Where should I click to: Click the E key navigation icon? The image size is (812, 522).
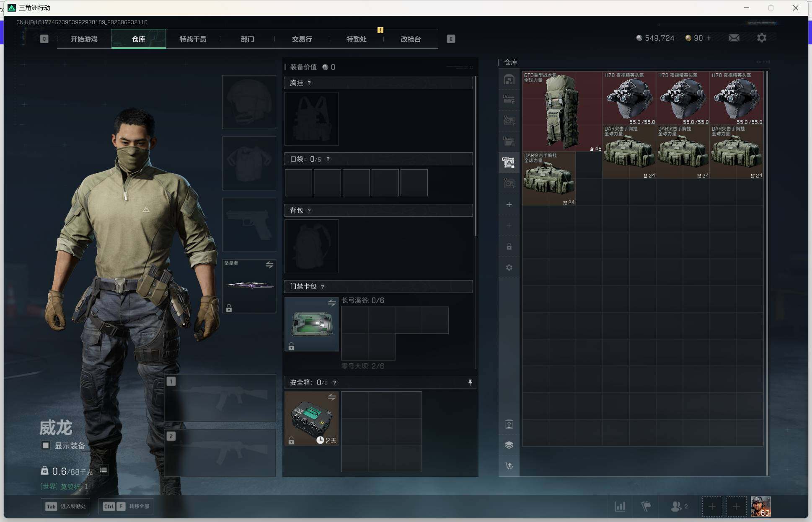[451, 39]
